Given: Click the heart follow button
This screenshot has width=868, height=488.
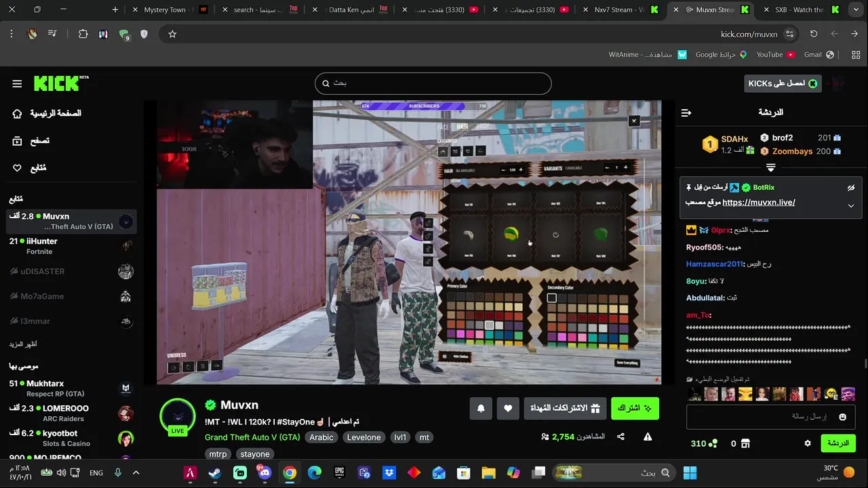Looking at the screenshot, I should [508, 408].
